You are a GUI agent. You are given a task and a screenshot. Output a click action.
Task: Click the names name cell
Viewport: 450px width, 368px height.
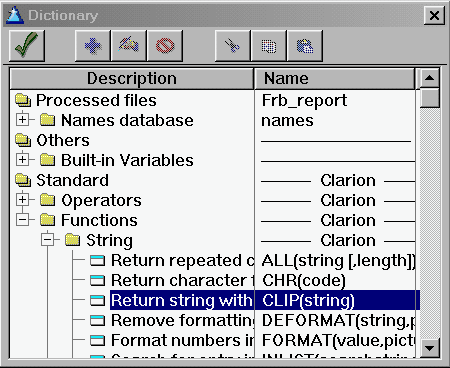[287, 120]
